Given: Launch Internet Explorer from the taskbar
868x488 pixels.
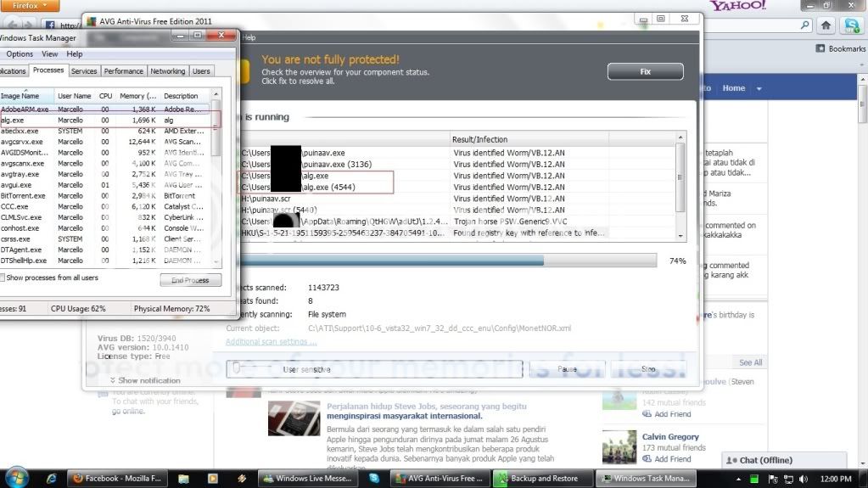Looking at the screenshot, I should point(52,479).
